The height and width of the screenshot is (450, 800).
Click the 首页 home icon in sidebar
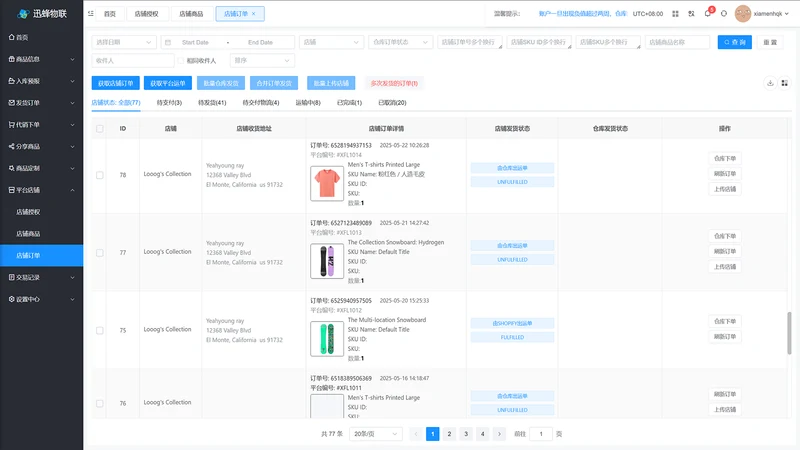(12, 37)
